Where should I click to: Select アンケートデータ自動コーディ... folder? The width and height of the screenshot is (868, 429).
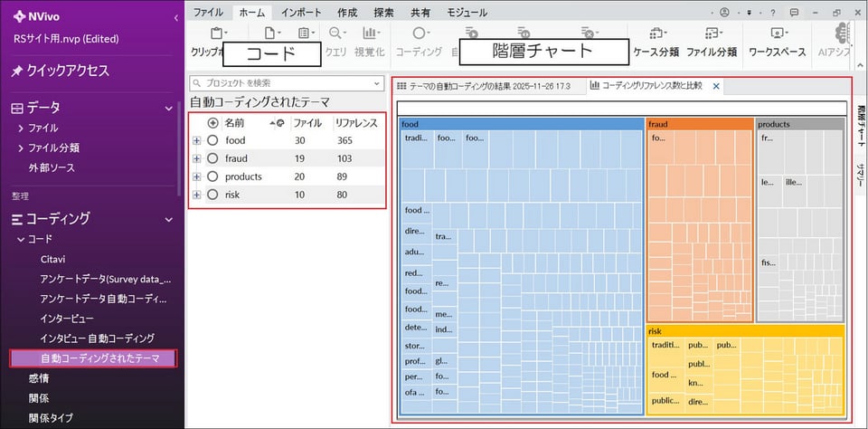pos(103,299)
